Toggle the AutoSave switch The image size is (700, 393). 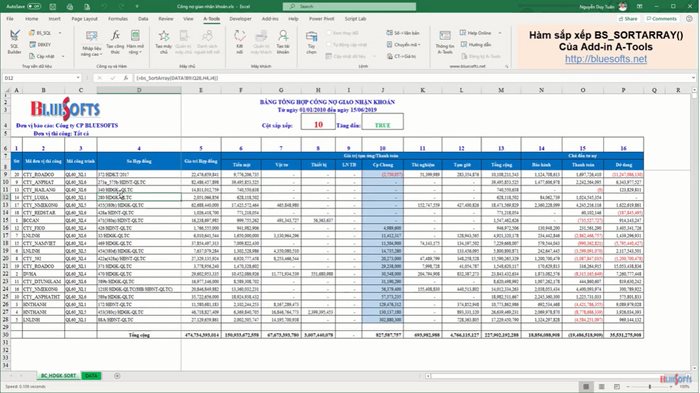click(x=33, y=7)
